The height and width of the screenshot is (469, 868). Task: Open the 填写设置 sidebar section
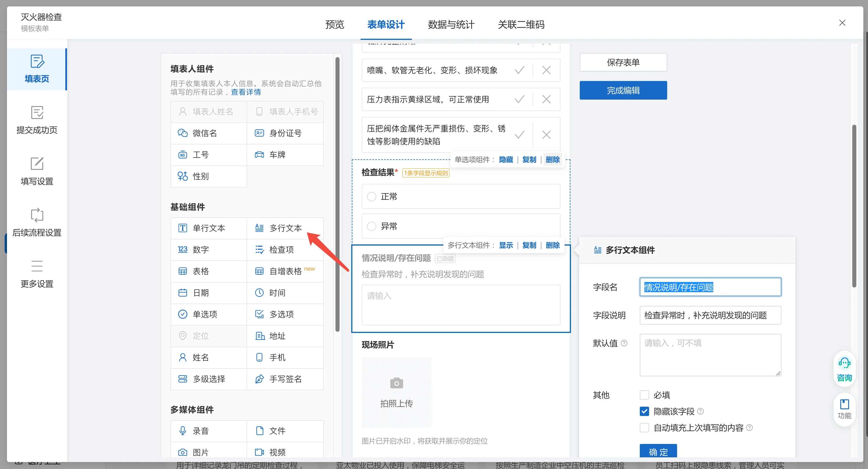pos(37,171)
